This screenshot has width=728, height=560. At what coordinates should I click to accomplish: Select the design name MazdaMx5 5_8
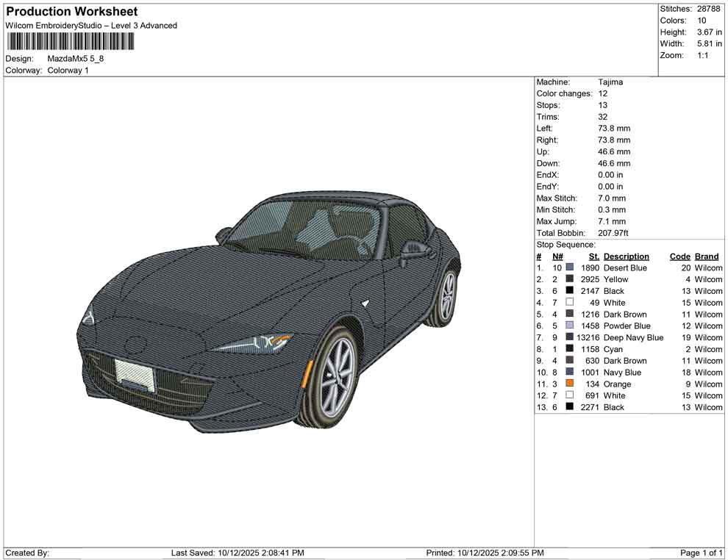[76, 59]
